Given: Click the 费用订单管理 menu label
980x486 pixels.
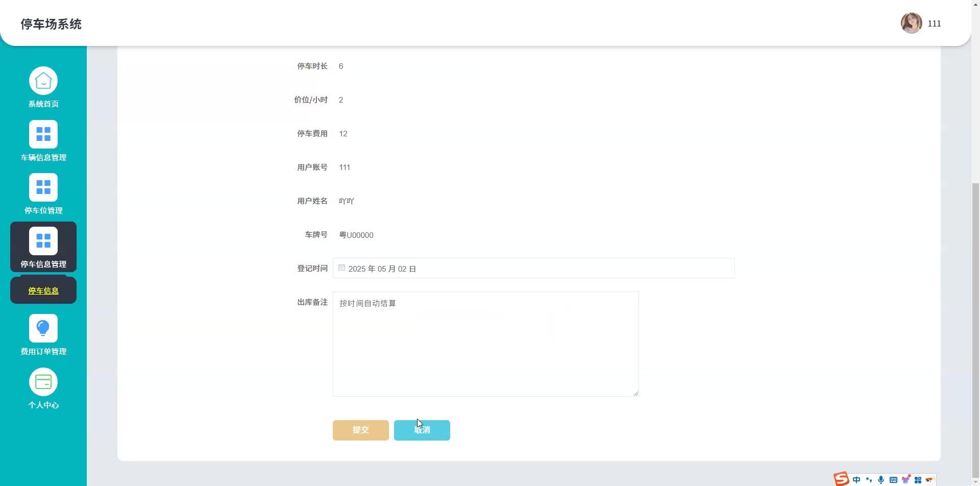Looking at the screenshot, I should pyautogui.click(x=43, y=352).
